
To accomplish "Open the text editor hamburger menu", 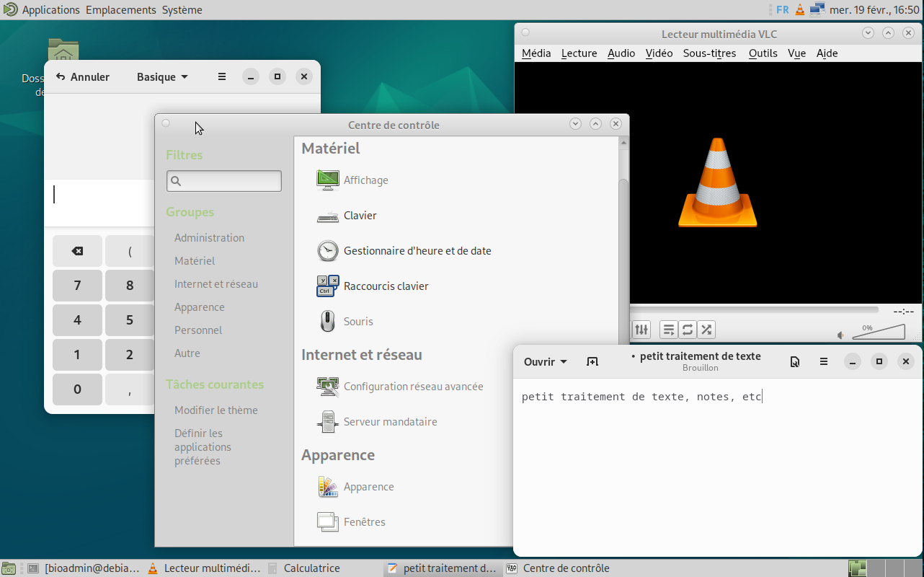I will pyautogui.click(x=824, y=362).
